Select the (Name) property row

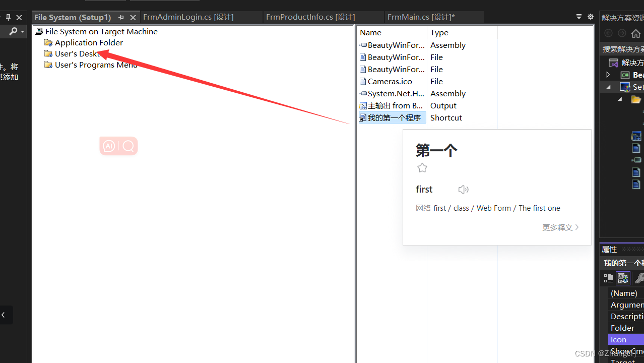pyautogui.click(x=626, y=293)
